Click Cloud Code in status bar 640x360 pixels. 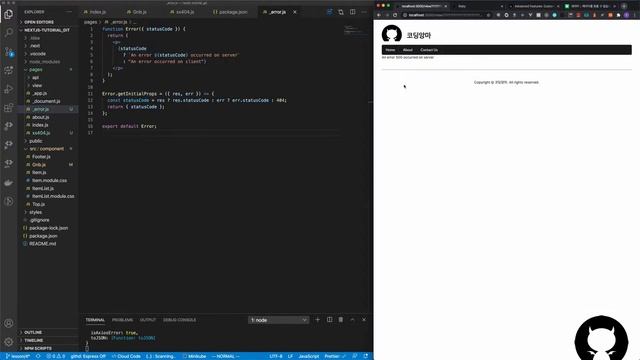click(127, 356)
